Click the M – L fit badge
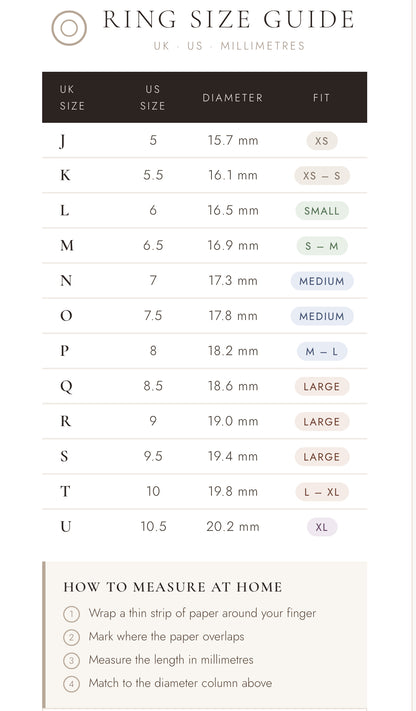 coord(322,351)
